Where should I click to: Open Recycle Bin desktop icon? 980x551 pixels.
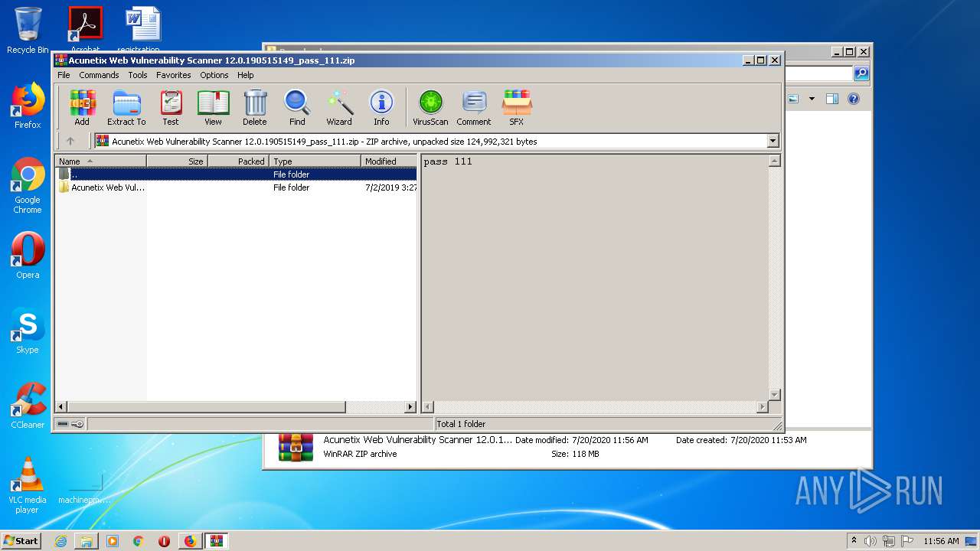[x=28, y=31]
